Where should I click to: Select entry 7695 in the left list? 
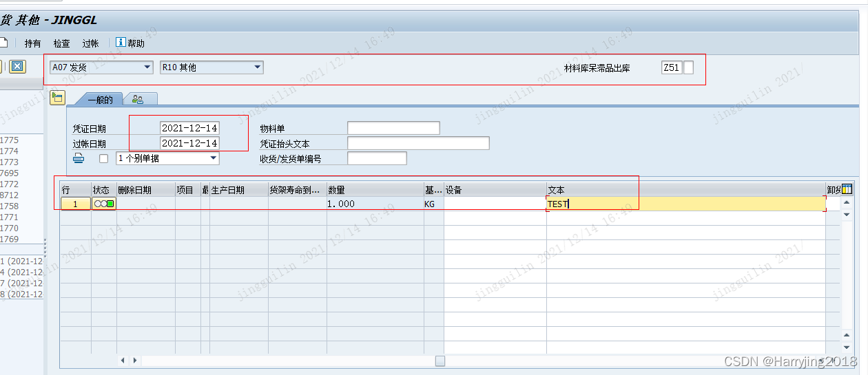coord(10,173)
